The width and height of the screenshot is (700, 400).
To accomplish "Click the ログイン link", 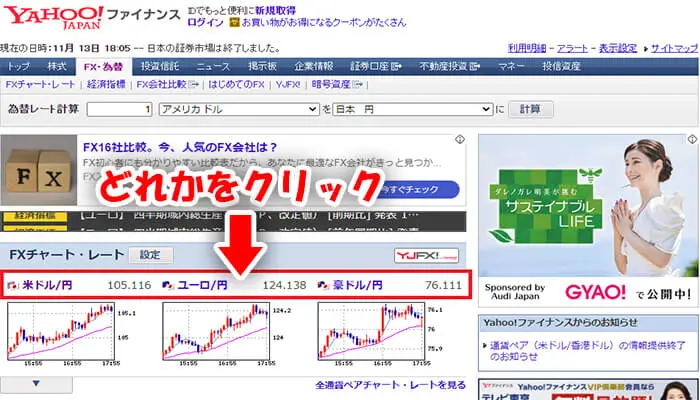I will pos(205,23).
